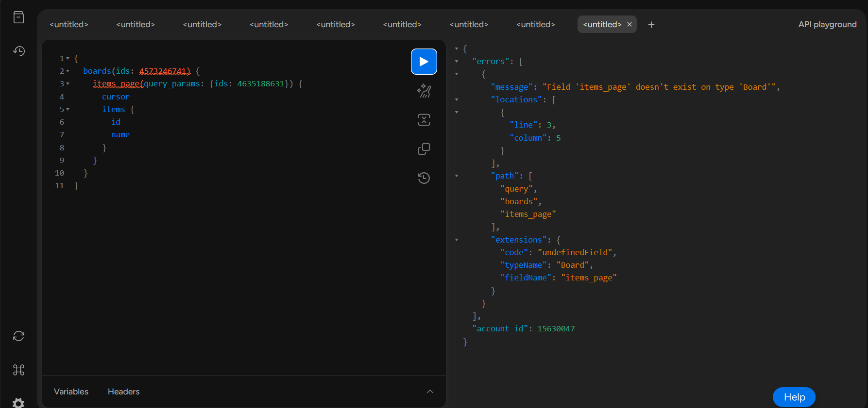The width and height of the screenshot is (868, 408).
Task: Switch to the first untitled tab
Action: pos(69,24)
